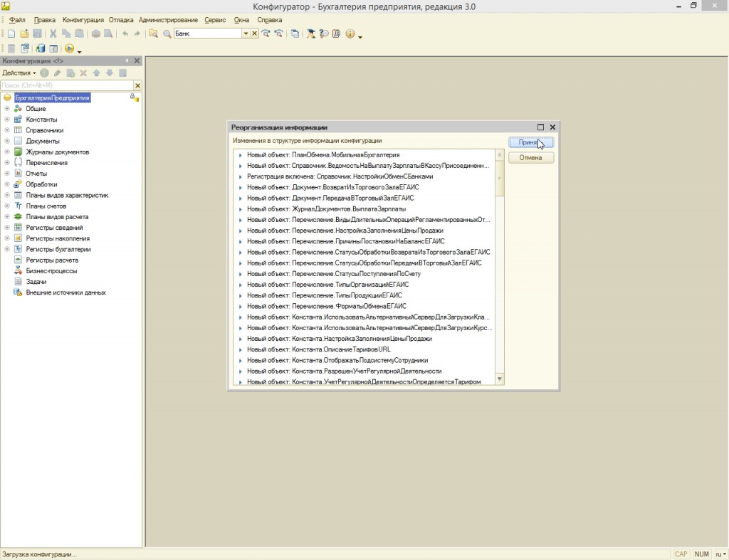Open dropdown arrow of Банк search box
This screenshot has height=560, width=729.
point(246,33)
